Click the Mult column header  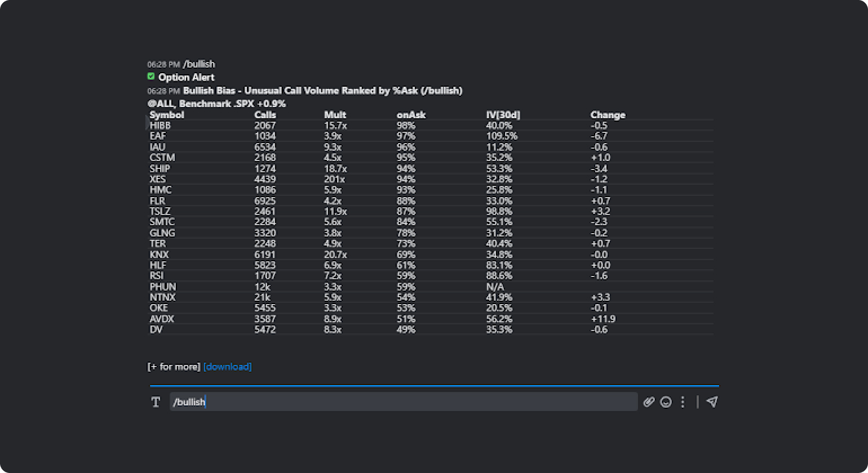(x=335, y=115)
